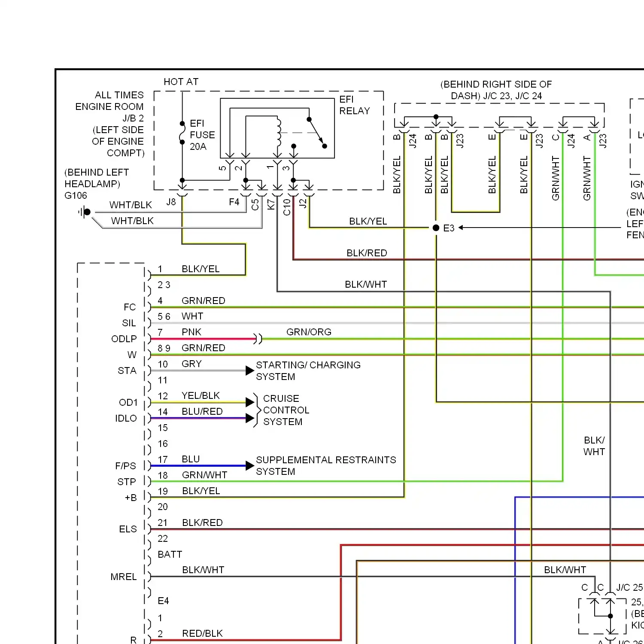Screen dimensions: 644x644
Task: Click the CRUISE CONTROL SYSTEM reference
Action: 286,410
